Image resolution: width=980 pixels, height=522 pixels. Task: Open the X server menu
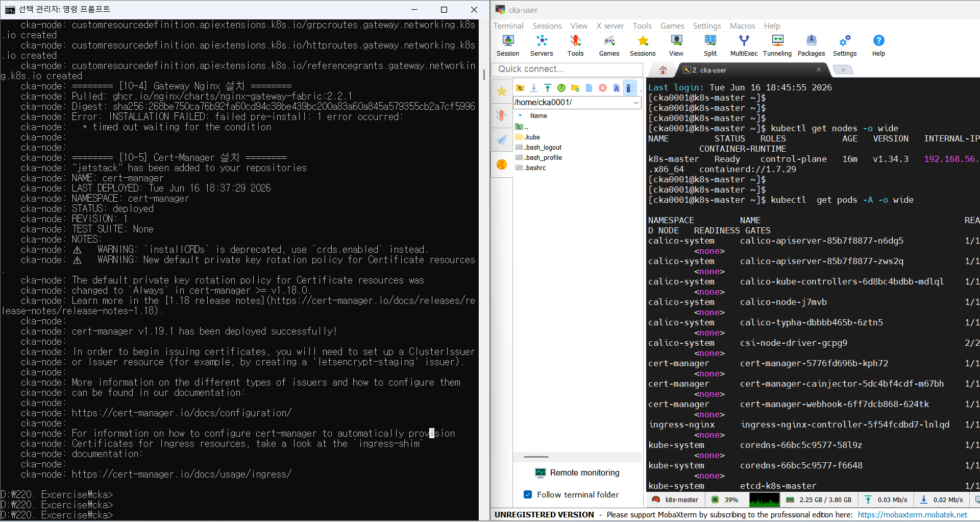click(610, 26)
